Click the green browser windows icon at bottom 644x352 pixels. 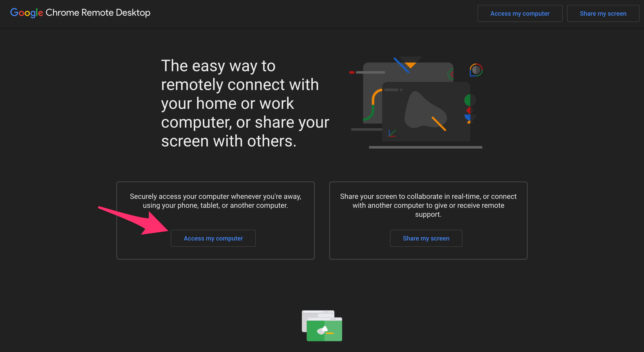tap(322, 325)
